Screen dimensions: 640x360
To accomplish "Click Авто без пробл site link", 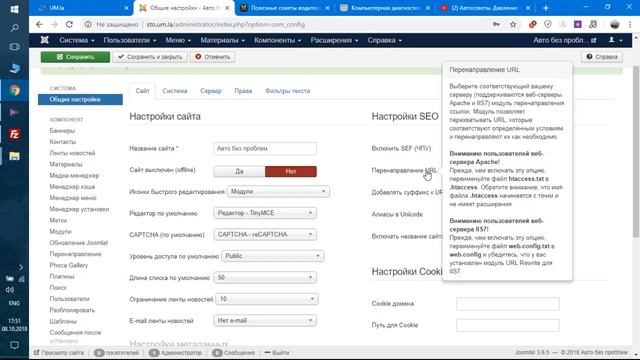I will 565,40.
